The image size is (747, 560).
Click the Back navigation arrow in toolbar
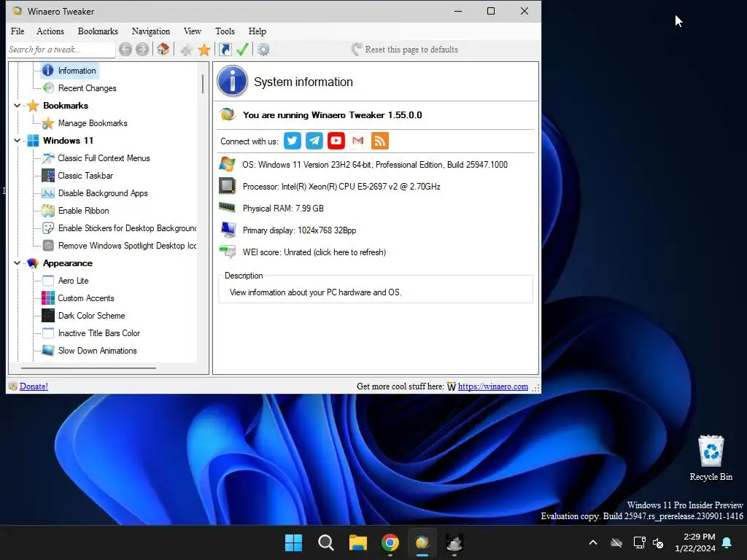click(125, 50)
